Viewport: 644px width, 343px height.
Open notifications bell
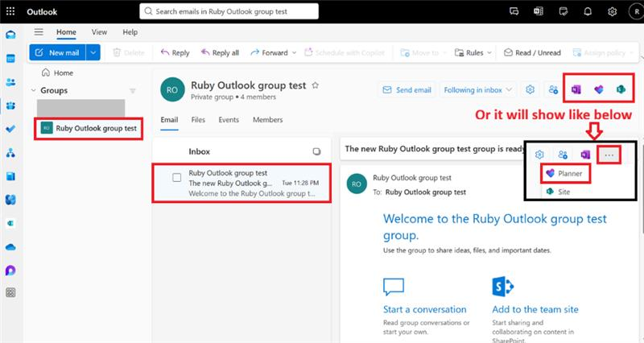(x=588, y=11)
